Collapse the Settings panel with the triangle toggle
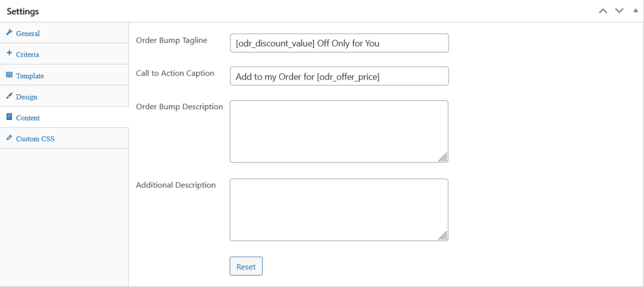The height and width of the screenshot is (287, 644). (635, 11)
